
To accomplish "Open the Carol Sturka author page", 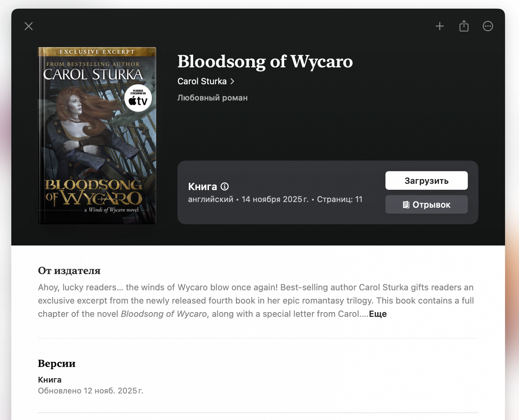I will coord(202,81).
